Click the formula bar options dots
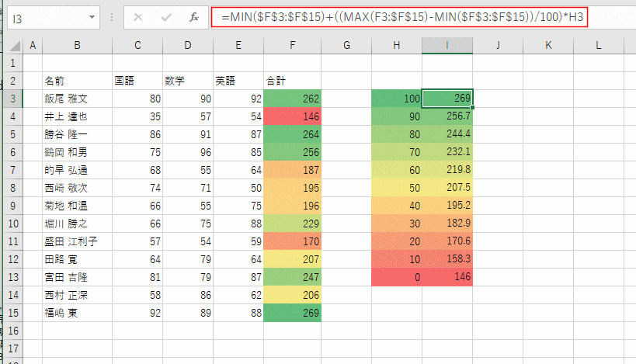 tap(112, 17)
